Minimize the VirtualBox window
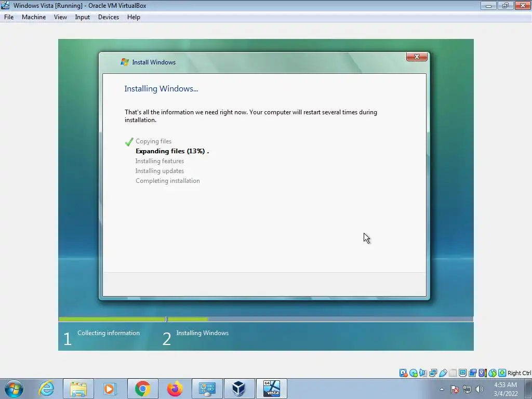The image size is (532, 399). point(488,5)
